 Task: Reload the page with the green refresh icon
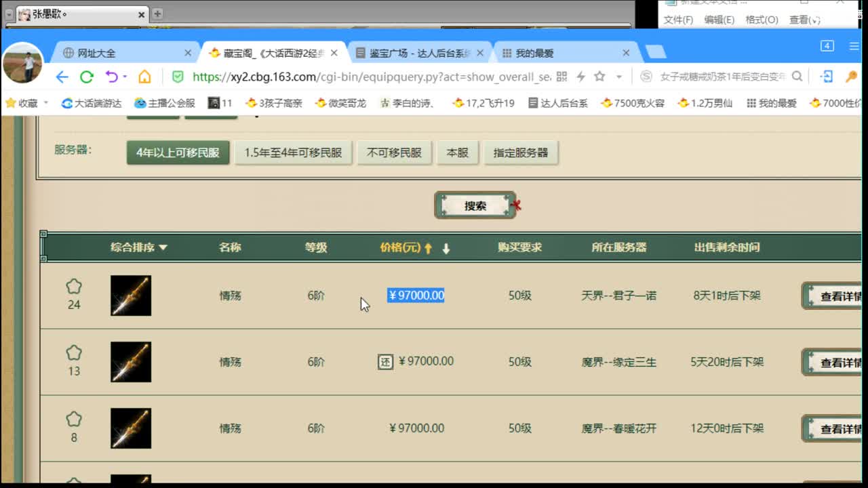tap(87, 77)
